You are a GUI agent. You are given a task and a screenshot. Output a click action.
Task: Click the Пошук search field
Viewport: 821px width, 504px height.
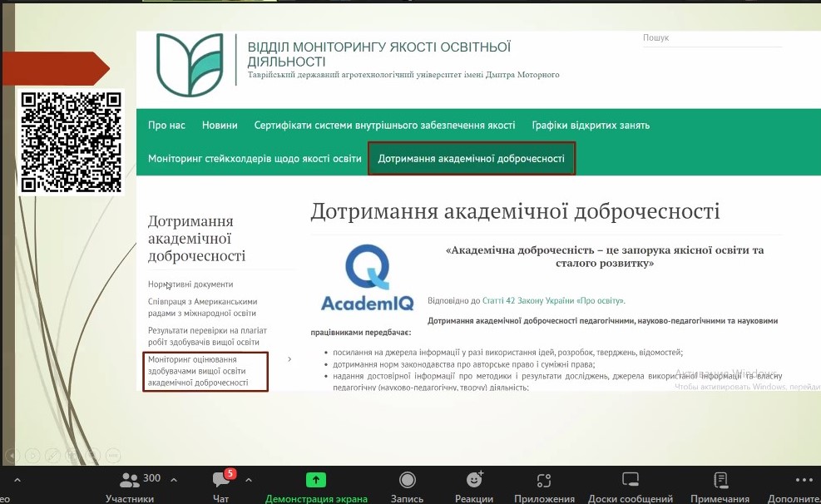click(x=712, y=38)
